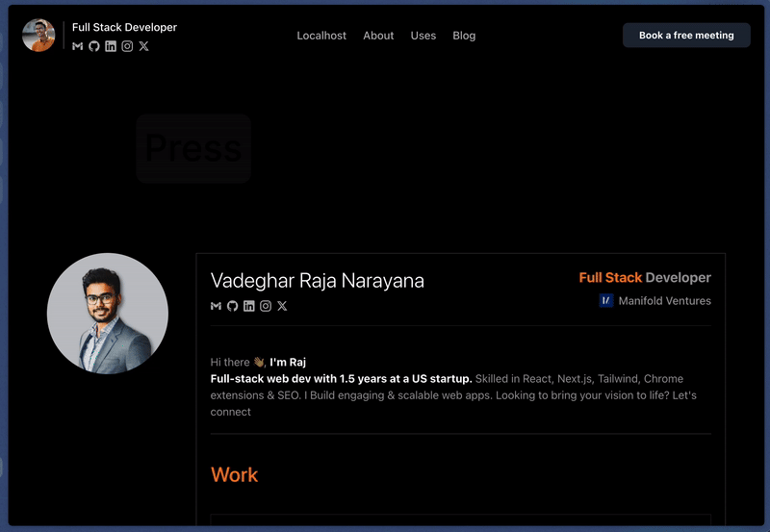Open the About page from navigation
Screen dimensions: 770x532
pyautogui.click(x=378, y=36)
